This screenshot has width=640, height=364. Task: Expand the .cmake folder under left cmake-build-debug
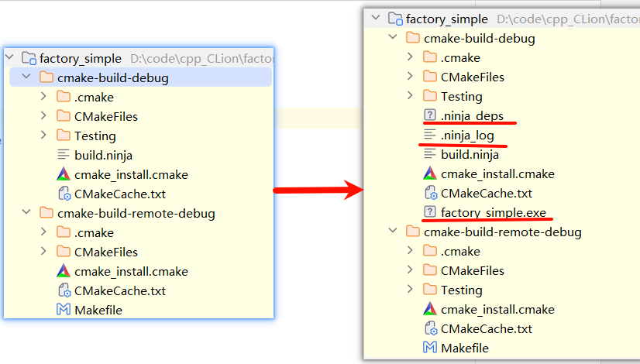[x=43, y=97]
